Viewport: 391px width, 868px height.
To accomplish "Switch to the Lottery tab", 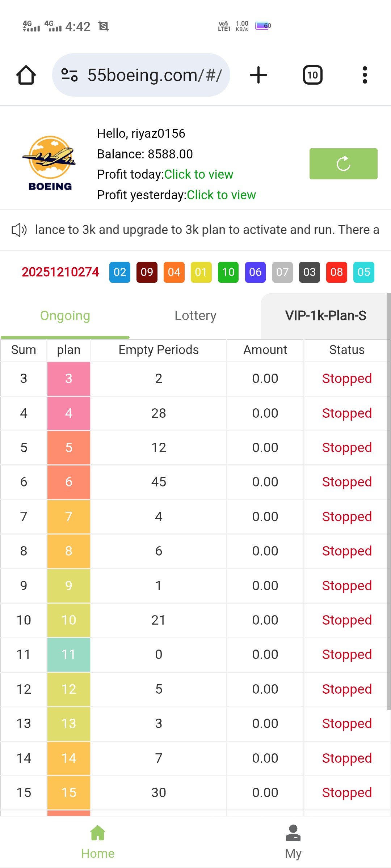I will coord(195,316).
